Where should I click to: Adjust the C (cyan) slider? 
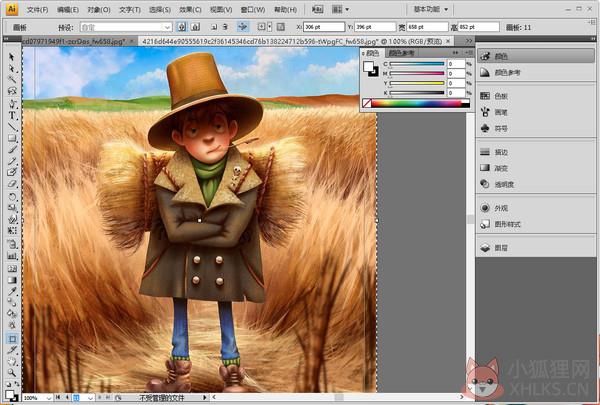coord(417,64)
